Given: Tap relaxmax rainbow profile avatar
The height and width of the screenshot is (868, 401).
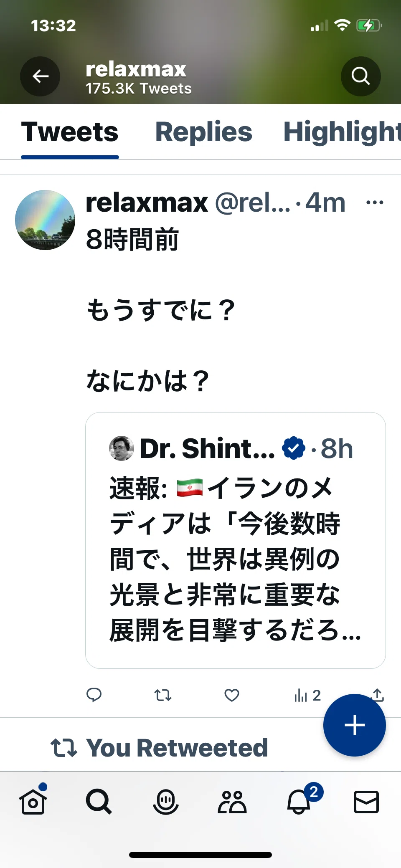Looking at the screenshot, I should click(x=45, y=220).
